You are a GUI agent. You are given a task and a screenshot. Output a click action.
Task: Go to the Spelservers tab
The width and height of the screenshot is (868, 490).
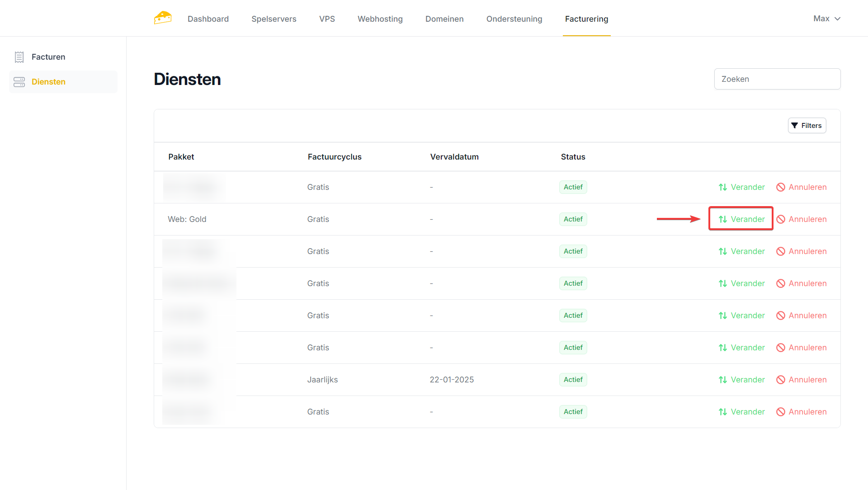coord(274,19)
